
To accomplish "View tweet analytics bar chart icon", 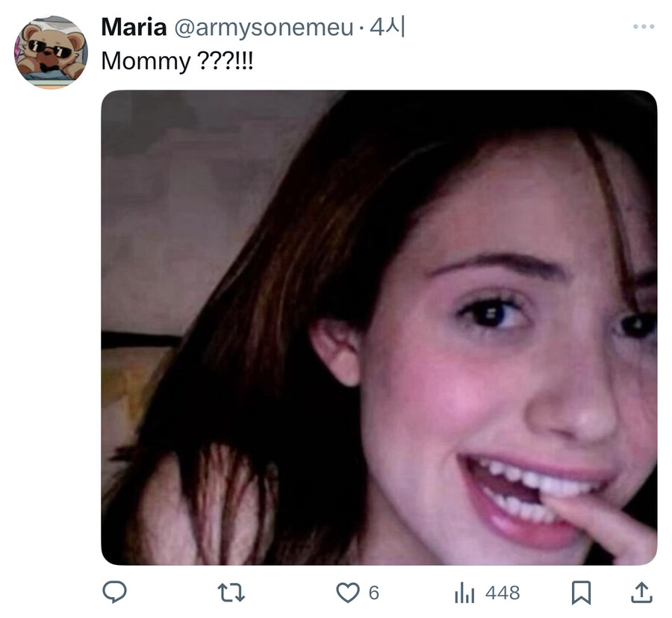I will (x=464, y=593).
